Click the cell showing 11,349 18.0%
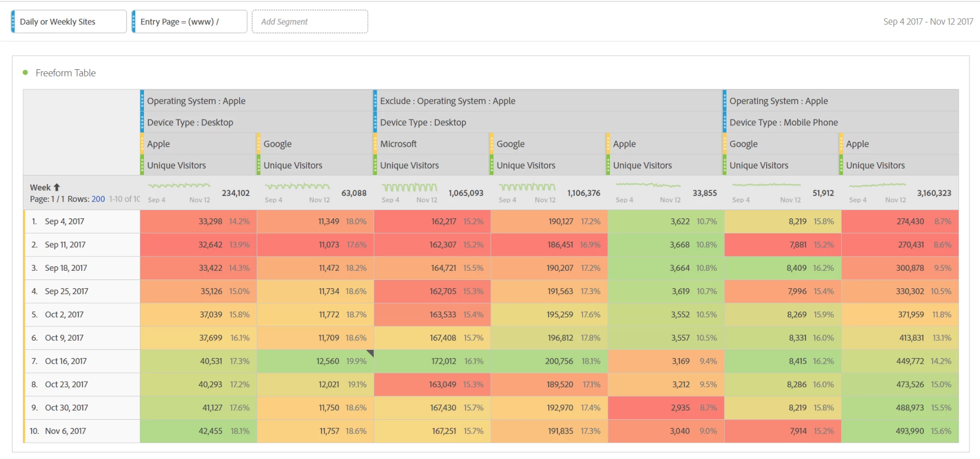 click(x=315, y=221)
